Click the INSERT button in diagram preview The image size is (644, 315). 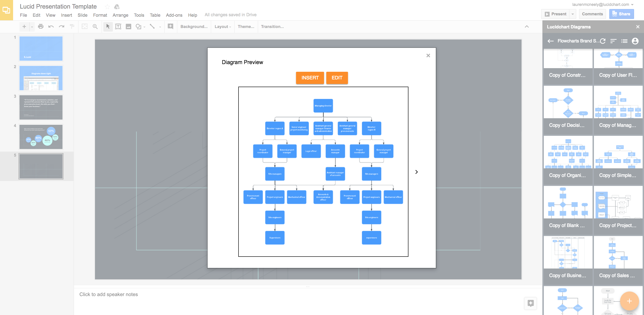click(x=310, y=78)
